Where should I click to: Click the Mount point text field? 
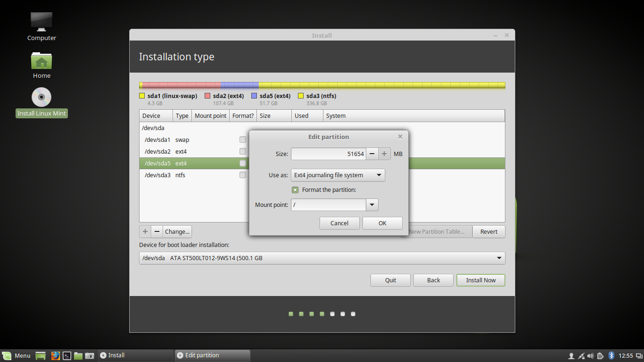329,205
